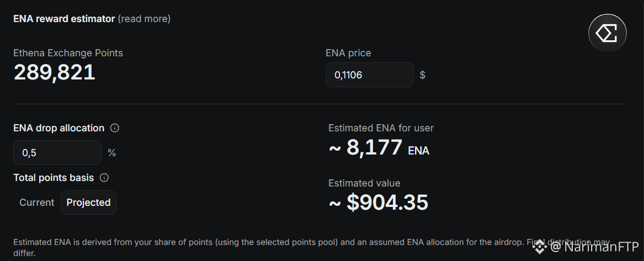Click the Ethena Exchange Points label
This screenshot has height=261, width=644.
point(68,53)
